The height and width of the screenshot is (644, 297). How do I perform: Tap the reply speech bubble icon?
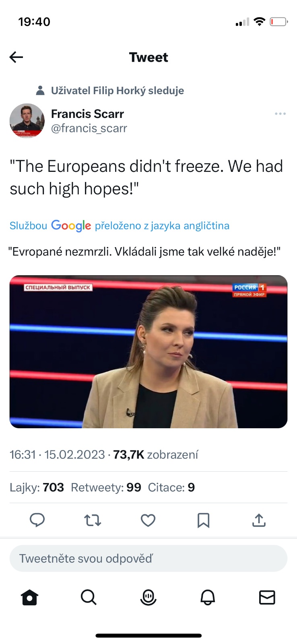(37, 520)
